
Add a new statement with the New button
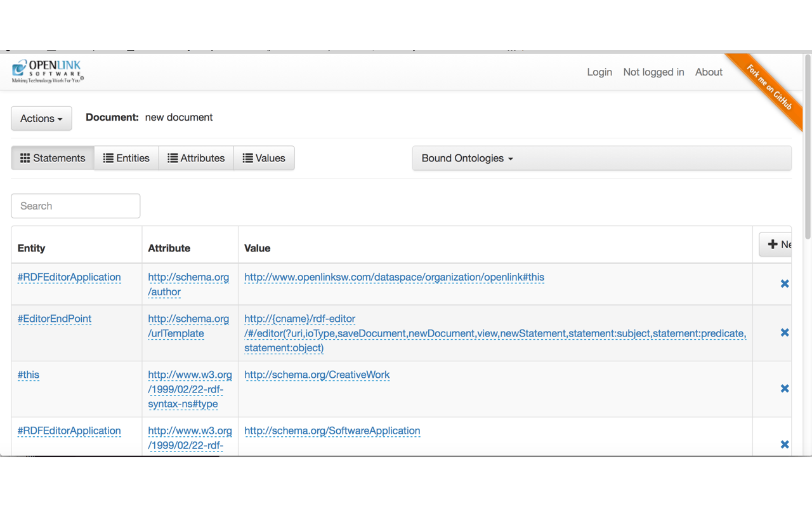point(775,244)
